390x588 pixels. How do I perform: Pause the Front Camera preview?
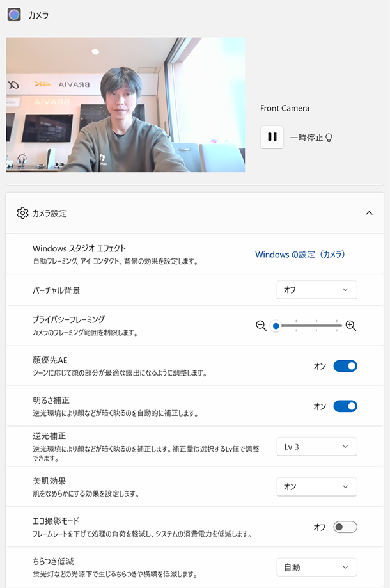[x=272, y=137]
